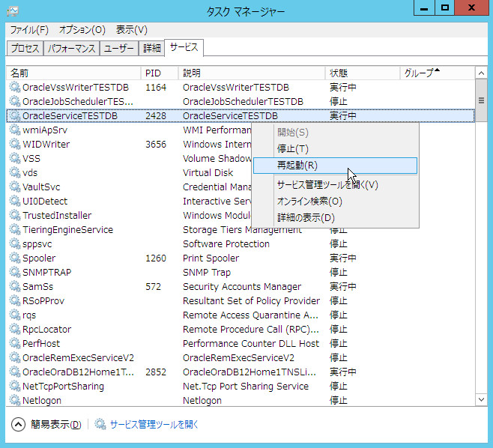The height and width of the screenshot is (448, 493).
Task: Click the service icon next to rqs
Action: 15,315
